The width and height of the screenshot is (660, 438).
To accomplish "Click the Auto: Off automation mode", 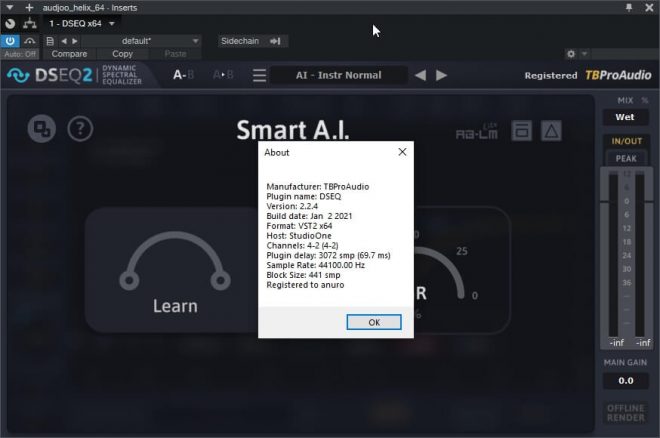I will 20,54.
